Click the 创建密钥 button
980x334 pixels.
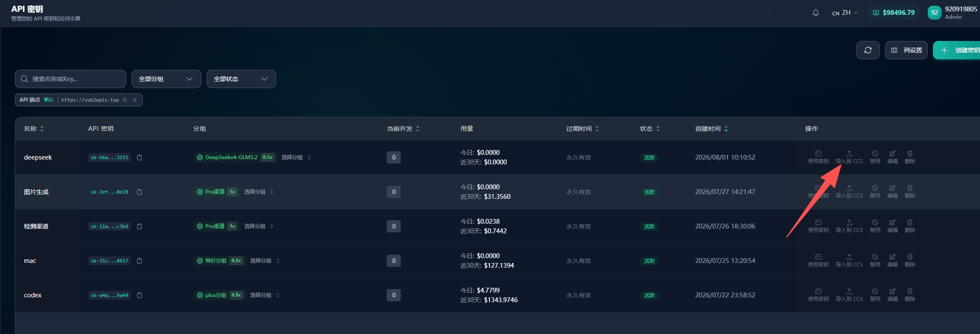(957, 50)
